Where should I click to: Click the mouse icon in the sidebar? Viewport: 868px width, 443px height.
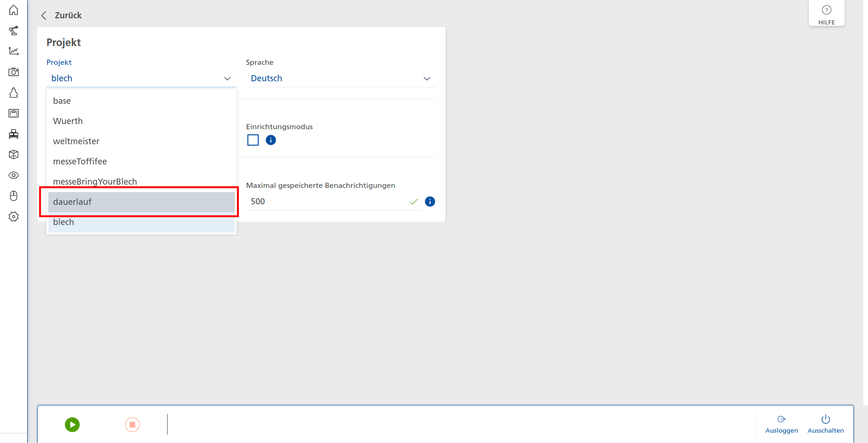[x=14, y=196]
